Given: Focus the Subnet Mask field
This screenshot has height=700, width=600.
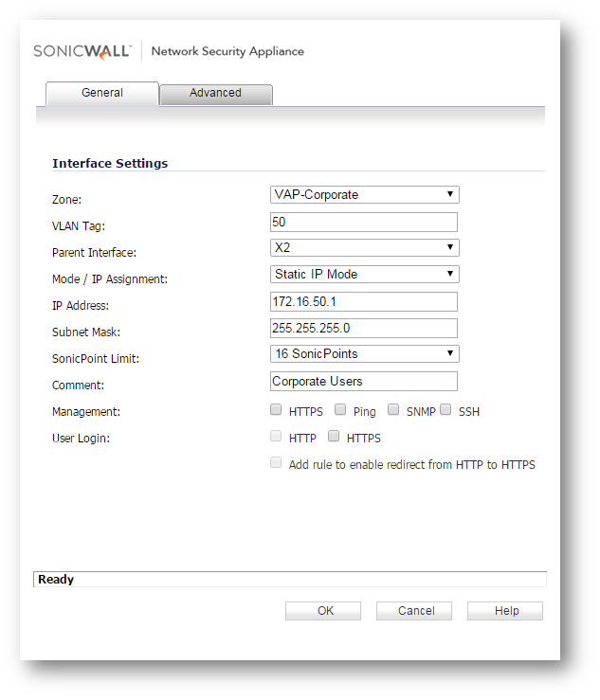Looking at the screenshot, I should pyautogui.click(x=364, y=328).
